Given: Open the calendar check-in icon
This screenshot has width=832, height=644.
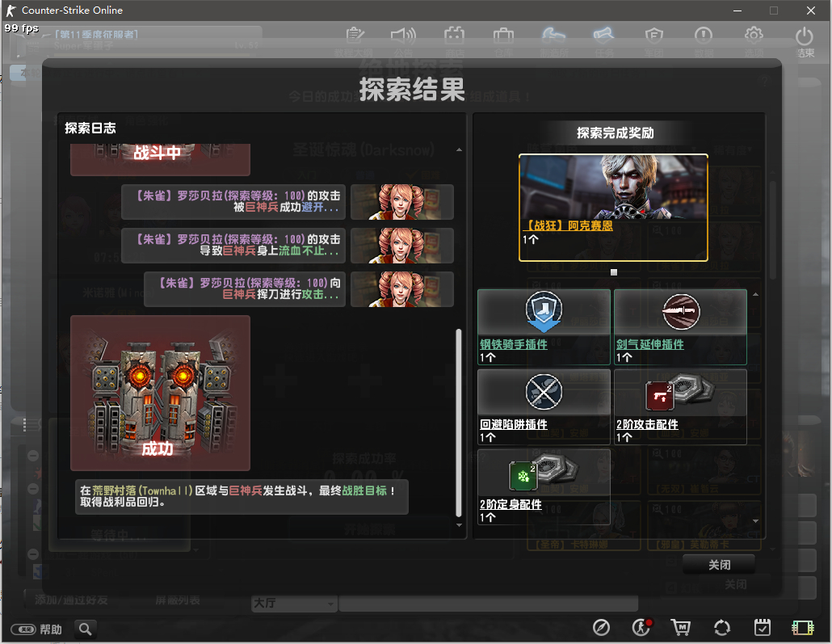Looking at the screenshot, I should [763, 628].
